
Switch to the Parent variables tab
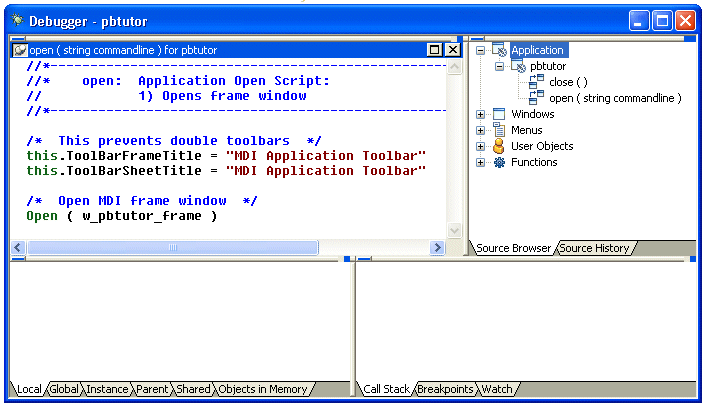pyautogui.click(x=152, y=389)
